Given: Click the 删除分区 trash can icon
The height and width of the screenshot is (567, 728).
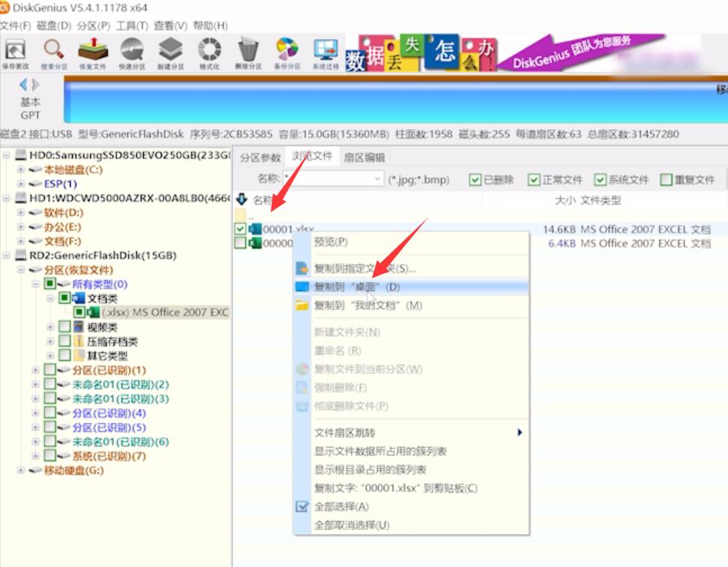Looking at the screenshot, I should point(248,52).
